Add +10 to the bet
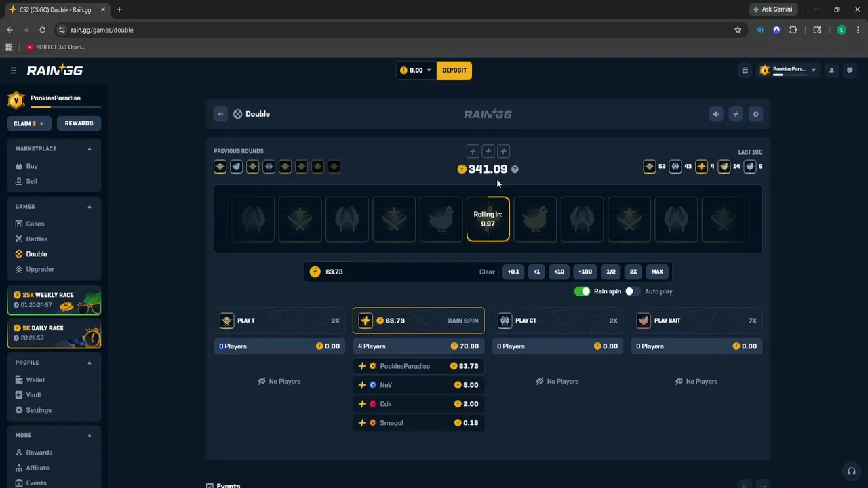Screen dimensions: 868x488 point(559,272)
